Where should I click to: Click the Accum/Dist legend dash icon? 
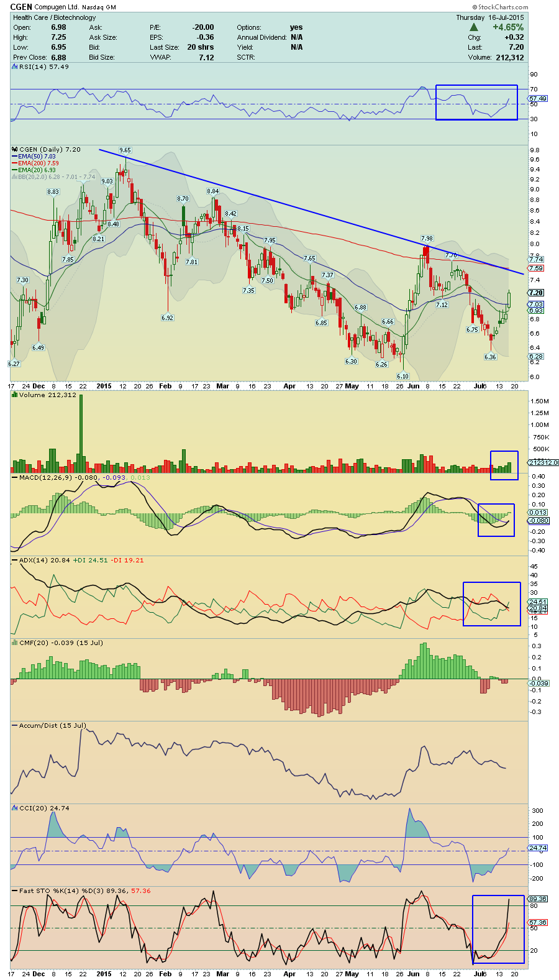16,726
